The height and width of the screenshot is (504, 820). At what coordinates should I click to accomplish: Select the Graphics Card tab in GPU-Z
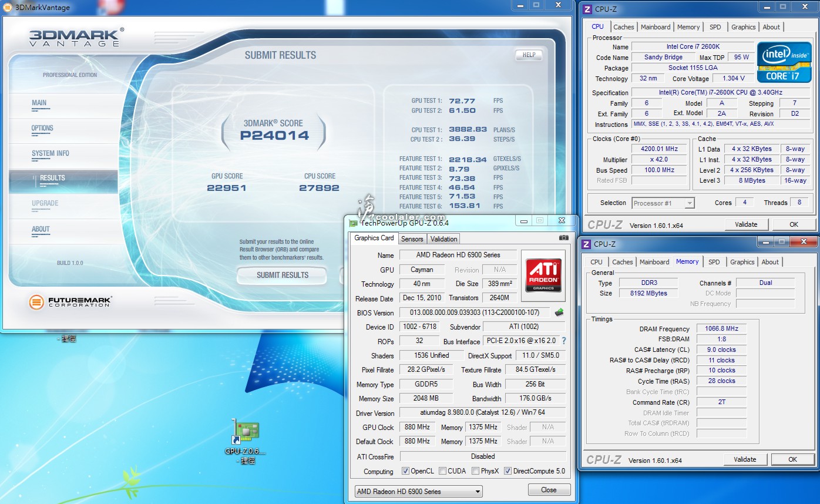(374, 238)
